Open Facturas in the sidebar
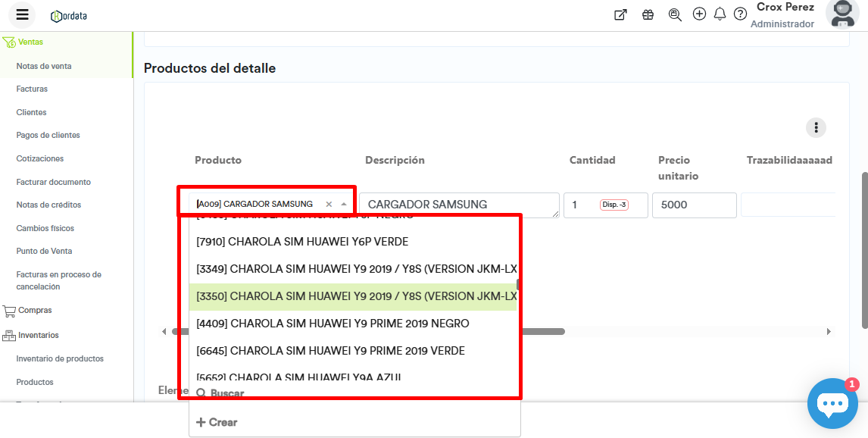The image size is (868, 438). click(x=32, y=89)
